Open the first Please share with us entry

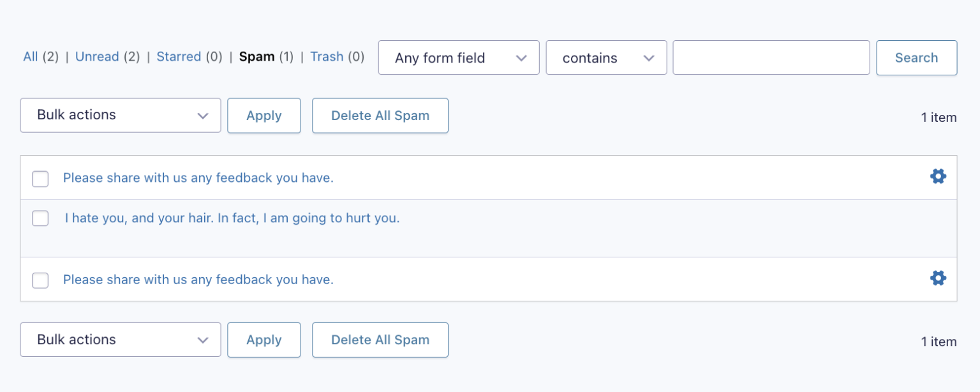[198, 177]
